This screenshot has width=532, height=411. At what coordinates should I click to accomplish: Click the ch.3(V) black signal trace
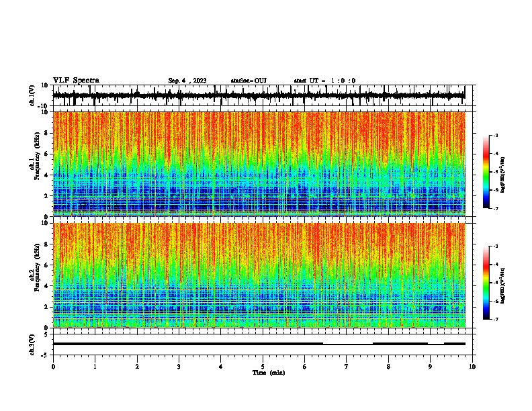coord(259,344)
